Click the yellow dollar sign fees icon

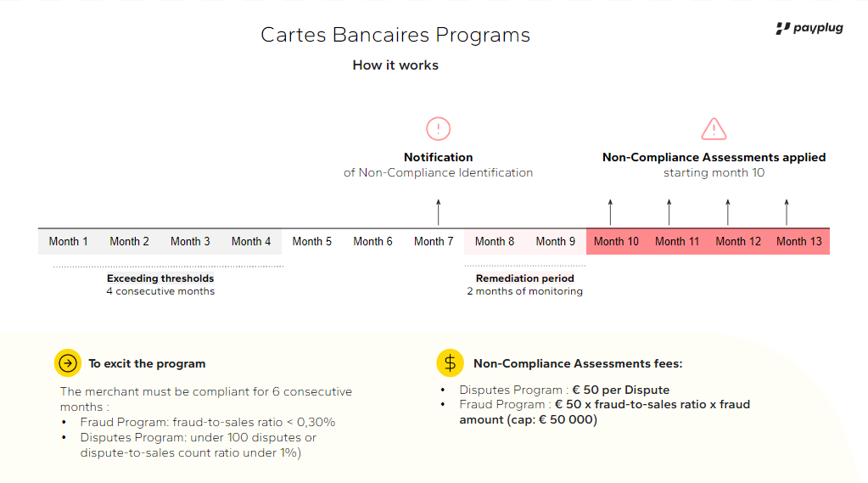pyautogui.click(x=450, y=362)
